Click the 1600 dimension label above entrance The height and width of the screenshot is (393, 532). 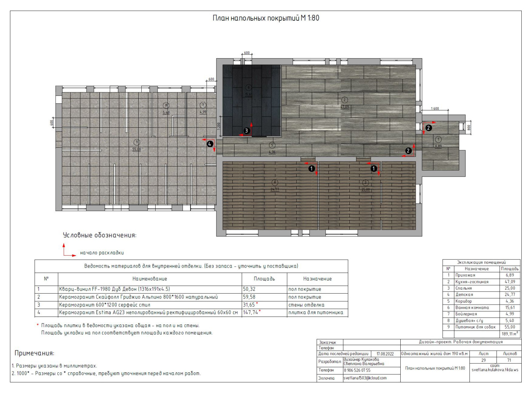(x=435, y=108)
